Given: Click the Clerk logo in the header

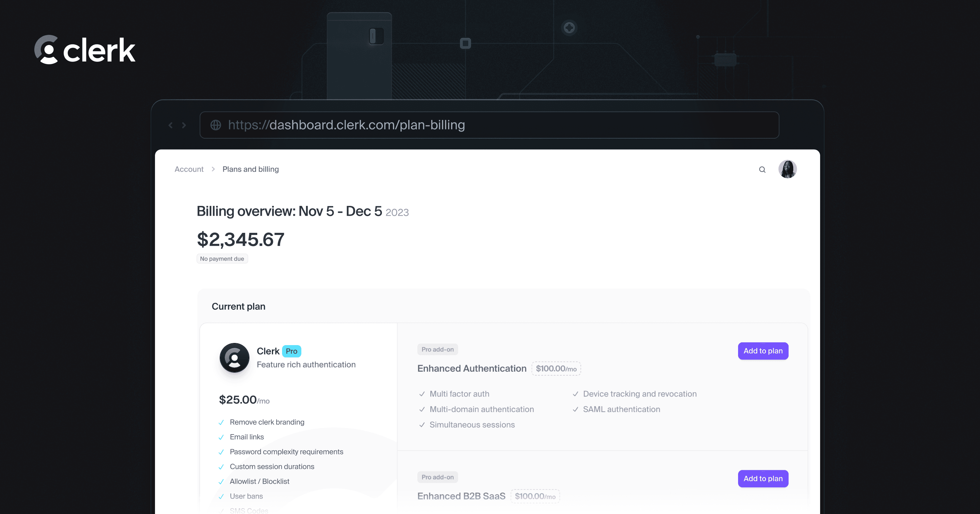Looking at the screenshot, I should coord(85,50).
